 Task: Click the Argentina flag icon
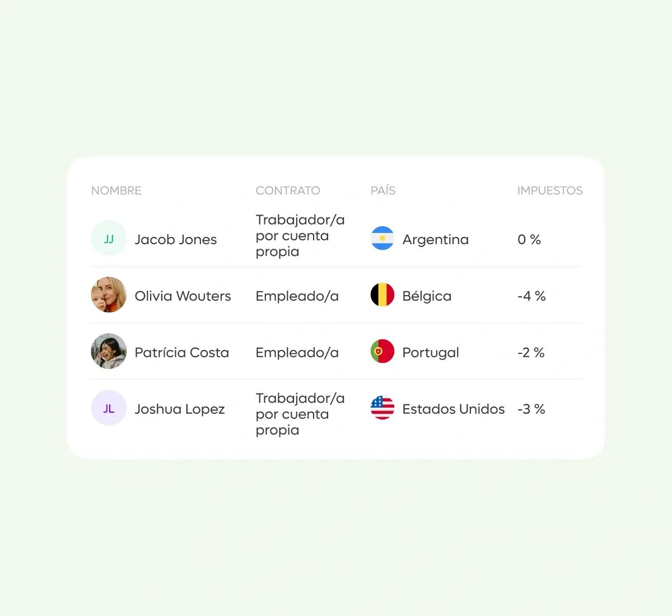pos(382,239)
